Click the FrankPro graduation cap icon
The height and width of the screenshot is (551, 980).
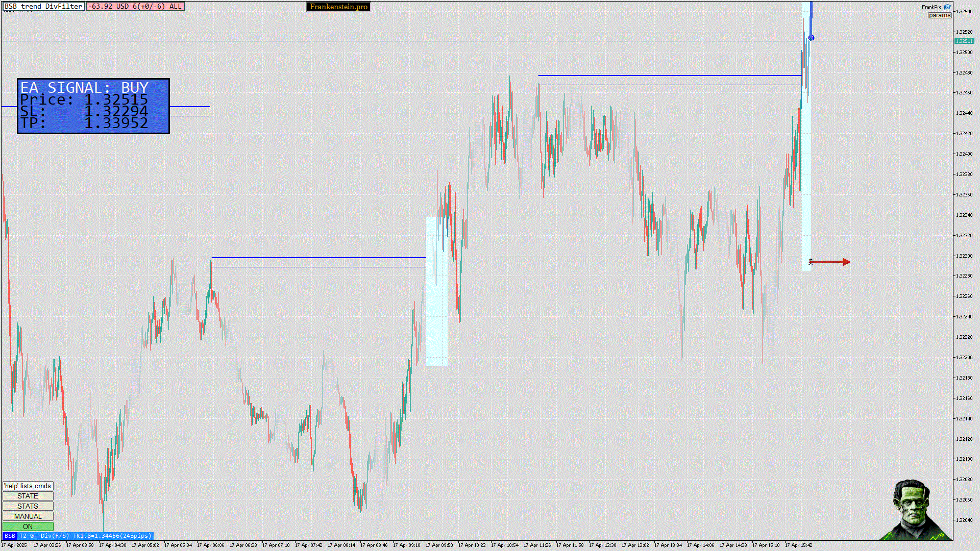point(947,7)
